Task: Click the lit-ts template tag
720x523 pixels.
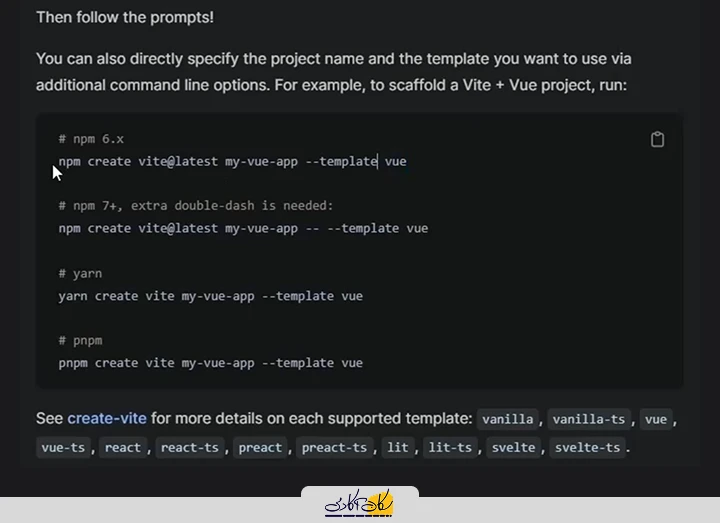Action: point(450,447)
